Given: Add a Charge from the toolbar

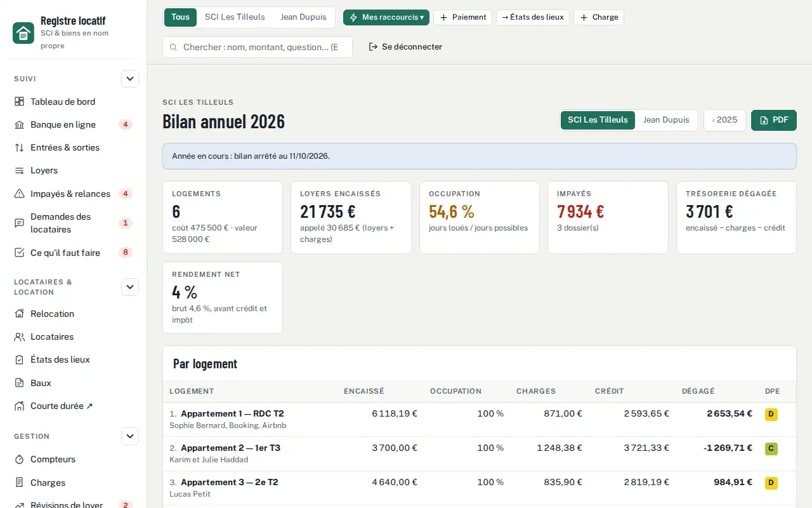Looking at the screenshot, I should (x=599, y=17).
